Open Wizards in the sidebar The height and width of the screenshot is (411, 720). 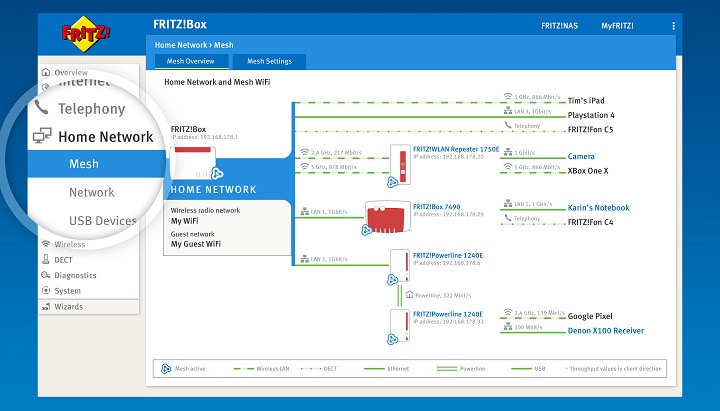tap(69, 307)
